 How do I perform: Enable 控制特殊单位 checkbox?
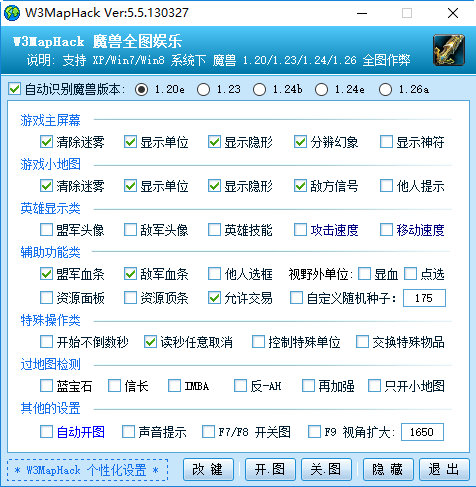pyautogui.click(x=258, y=342)
